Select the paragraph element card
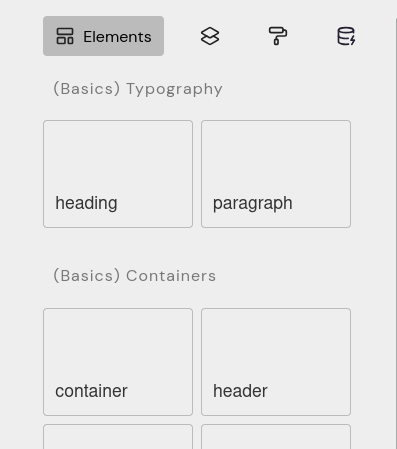 pyautogui.click(x=276, y=174)
